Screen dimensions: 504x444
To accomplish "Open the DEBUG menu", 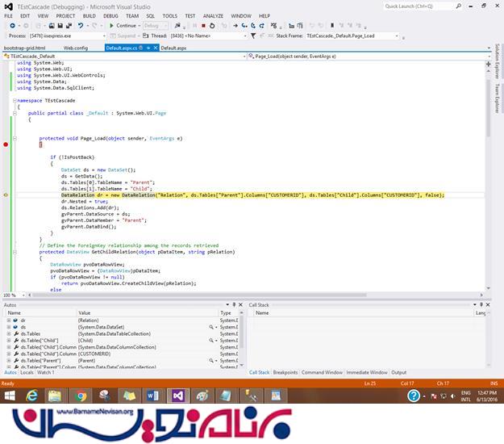I will click(x=111, y=15).
